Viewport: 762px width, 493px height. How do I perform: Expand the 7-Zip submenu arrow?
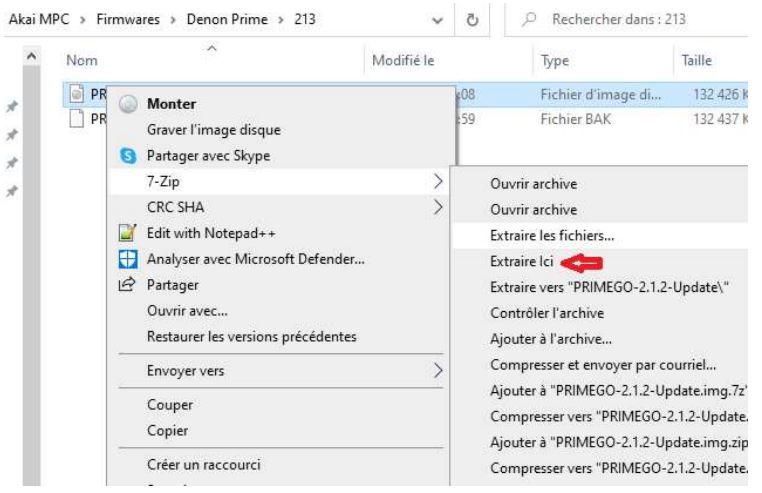pos(438,181)
